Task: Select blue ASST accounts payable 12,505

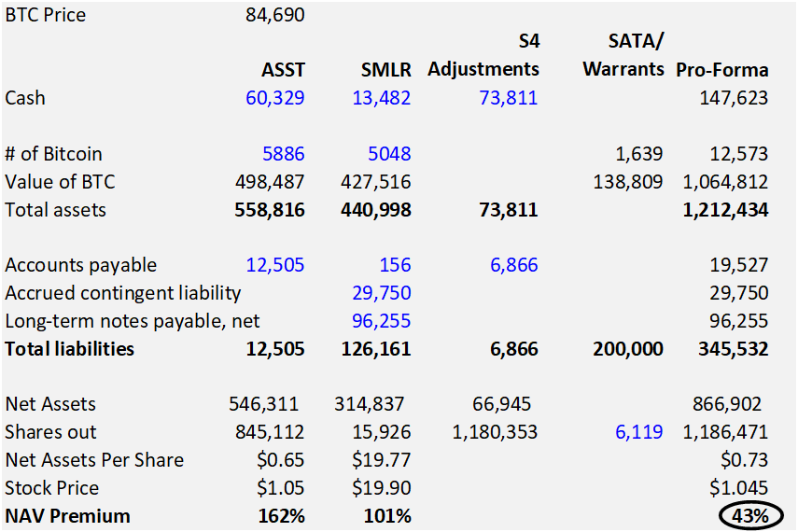Action: [x=274, y=265]
